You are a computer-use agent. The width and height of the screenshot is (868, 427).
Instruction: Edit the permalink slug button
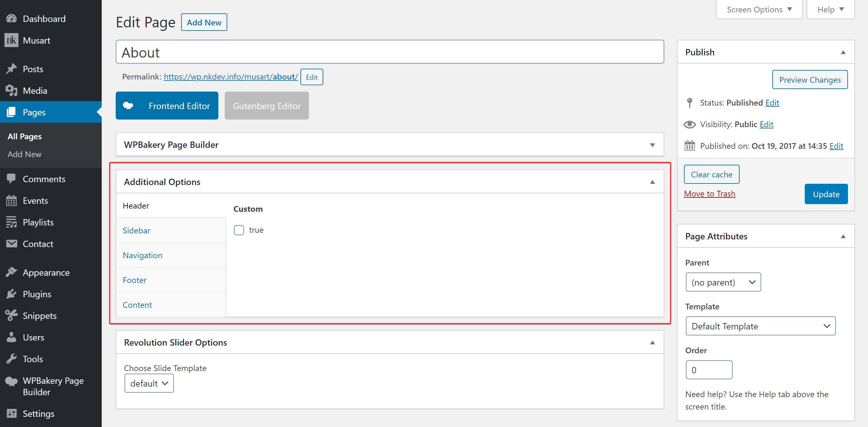(311, 77)
